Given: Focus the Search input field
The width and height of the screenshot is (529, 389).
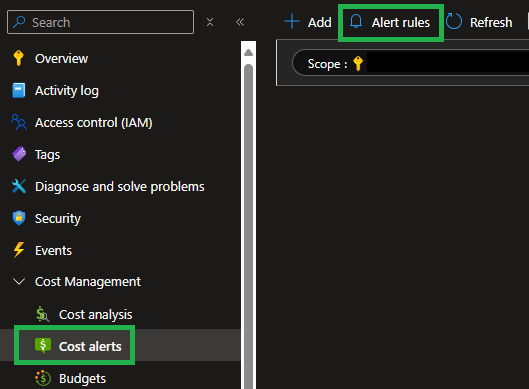Looking at the screenshot, I should click(x=101, y=22).
